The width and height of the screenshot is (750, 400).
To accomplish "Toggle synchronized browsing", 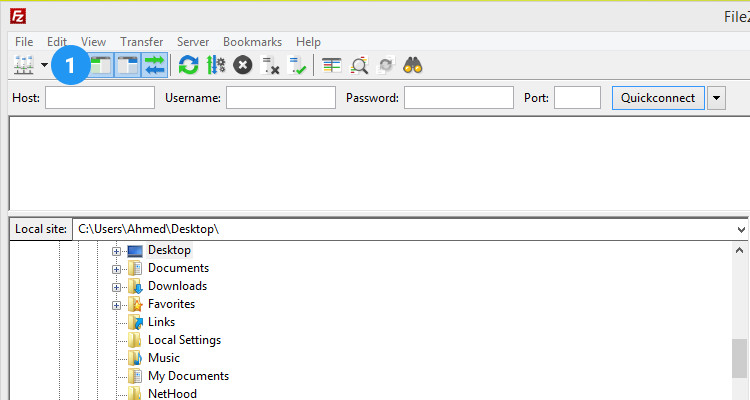I will (x=386, y=65).
